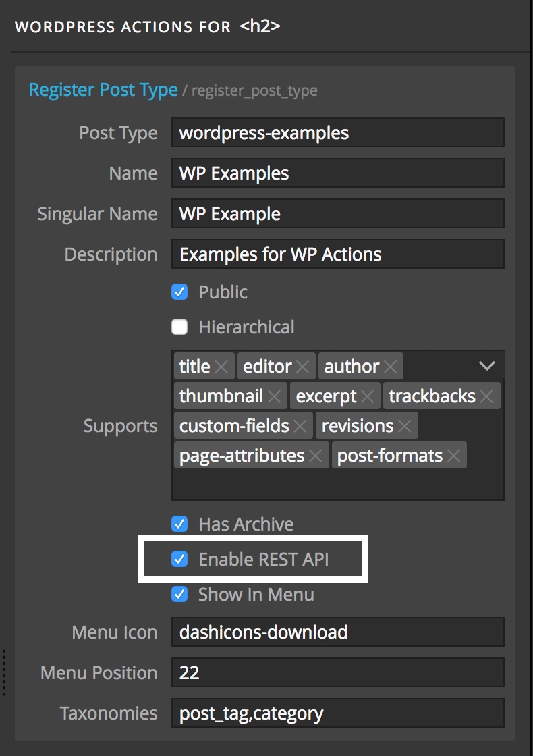Uncheck the Public checkbox
Screen dimensions: 533x756
[179, 292]
